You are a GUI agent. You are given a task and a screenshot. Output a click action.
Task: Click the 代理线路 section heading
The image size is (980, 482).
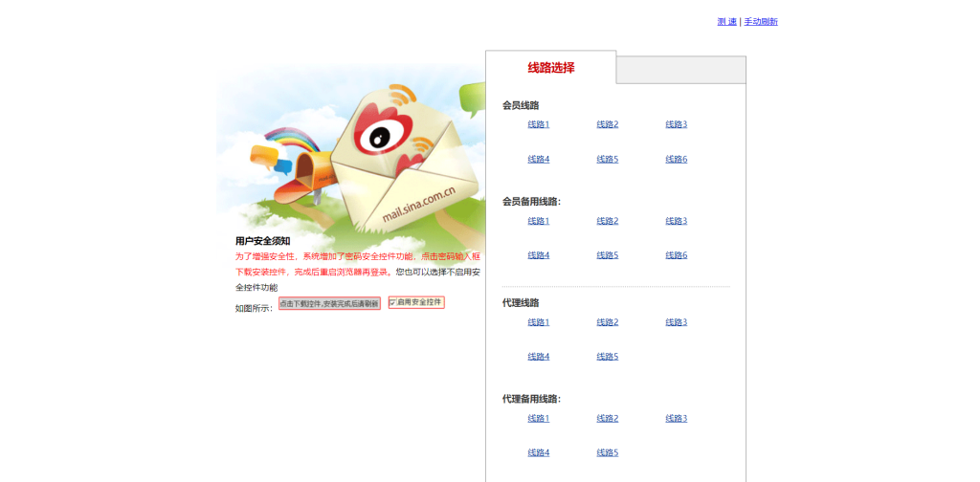521,303
